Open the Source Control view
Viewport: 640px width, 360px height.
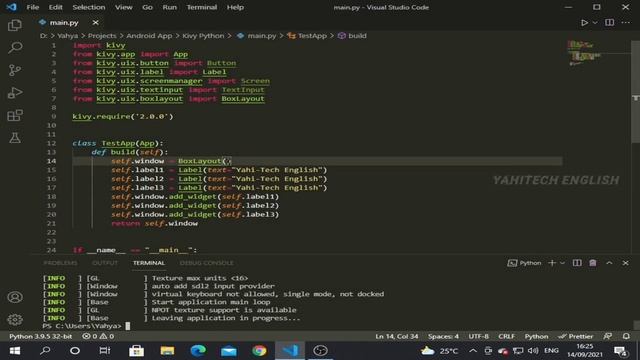click(x=15, y=70)
